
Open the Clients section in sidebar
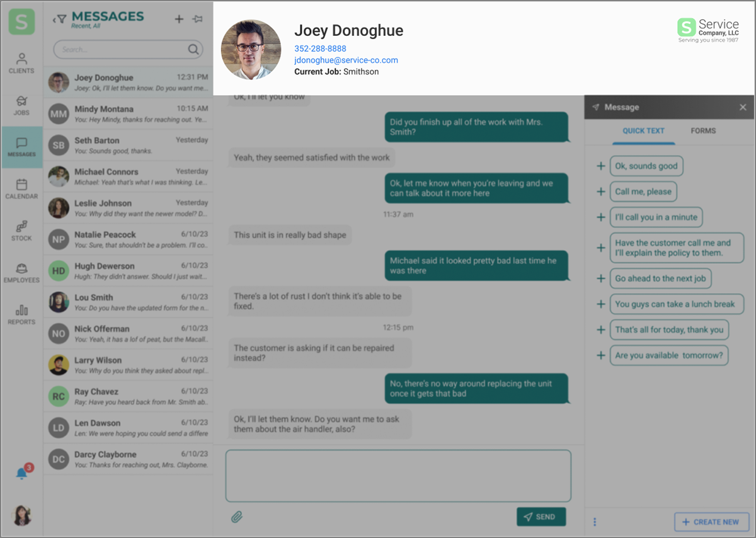tap(21, 64)
